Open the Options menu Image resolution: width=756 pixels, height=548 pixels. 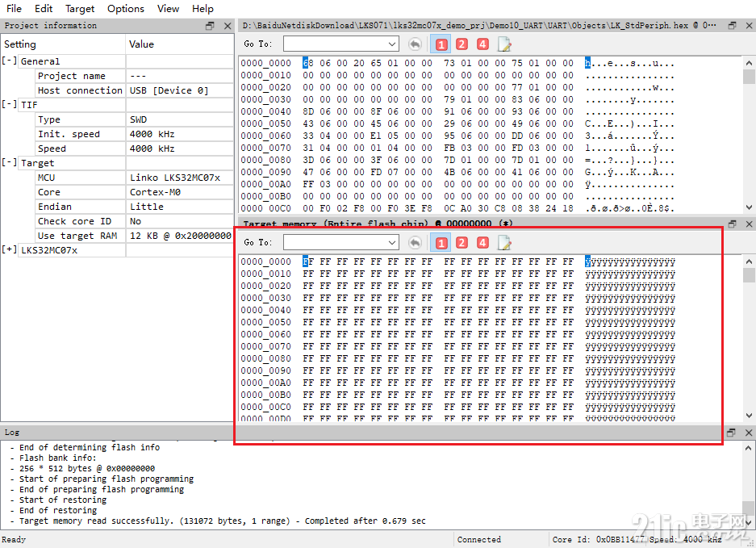[125, 9]
